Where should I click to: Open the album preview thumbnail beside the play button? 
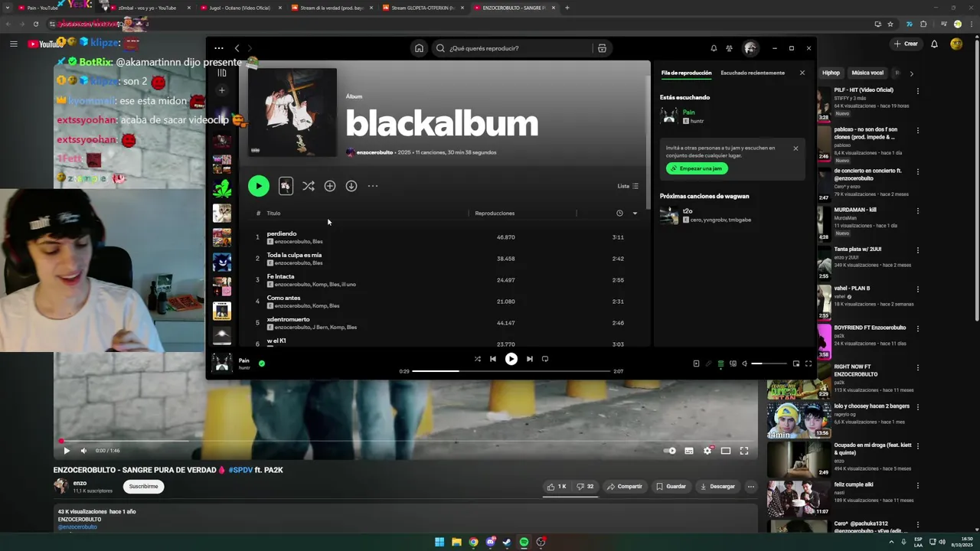[x=286, y=186]
